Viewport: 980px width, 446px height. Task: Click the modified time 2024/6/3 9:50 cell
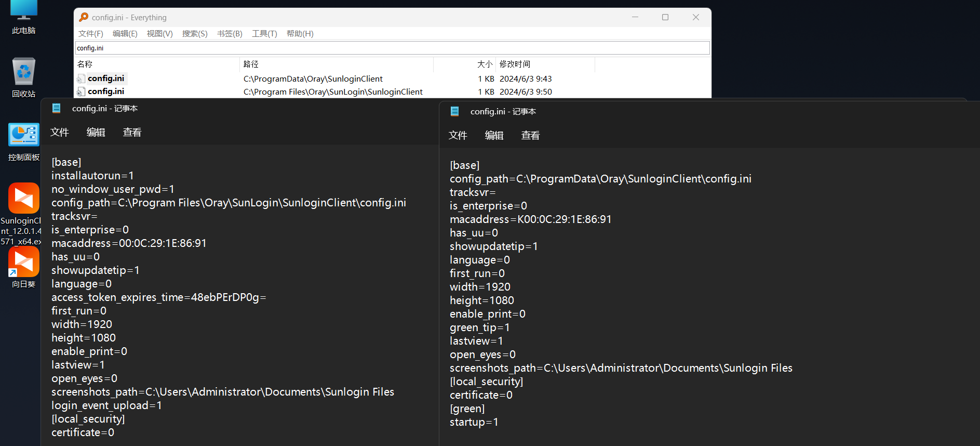(x=526, y=92)
